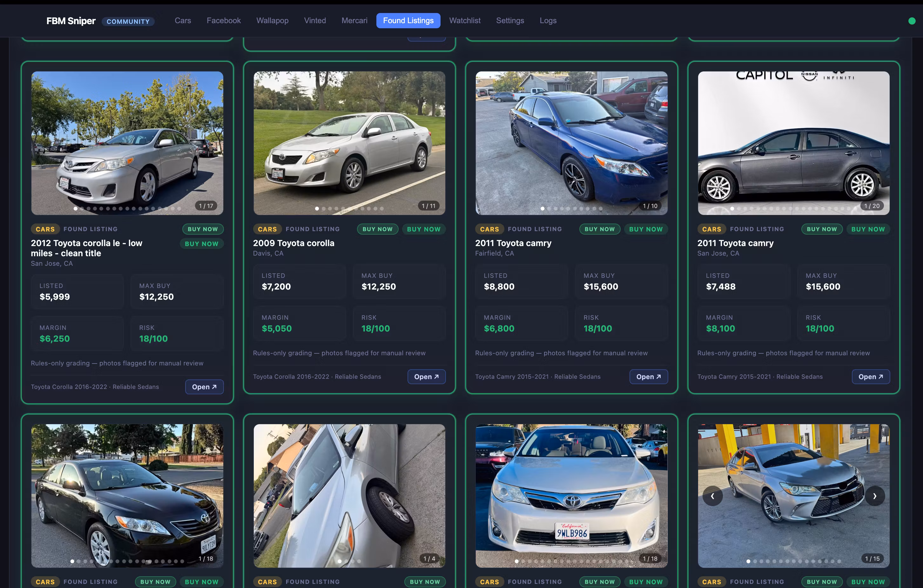Viewport: 923px width, 588px height.
Task: Click the filled BUY NOW badge beside the 2012 corolla le title
Action: point(202,244)
